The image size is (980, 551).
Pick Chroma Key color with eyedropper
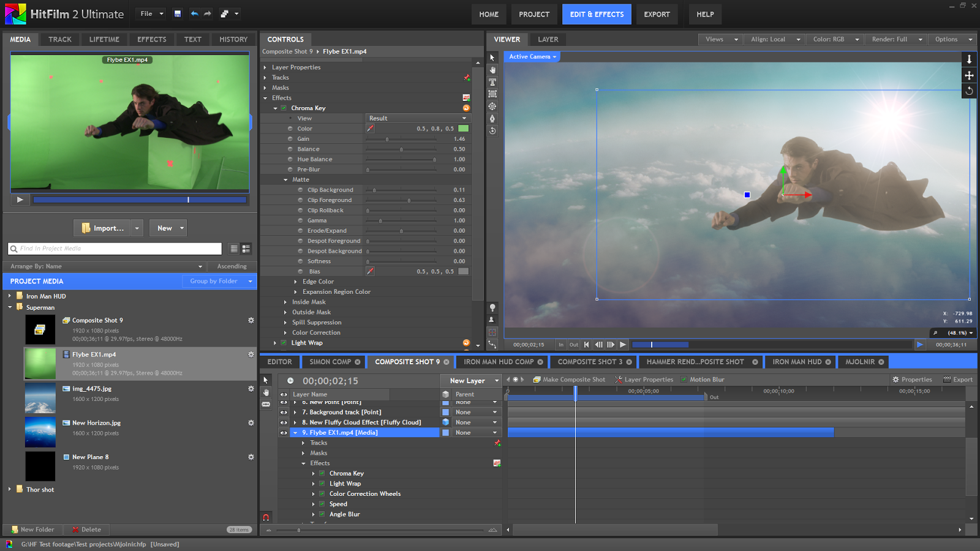[x=370, y=129]
